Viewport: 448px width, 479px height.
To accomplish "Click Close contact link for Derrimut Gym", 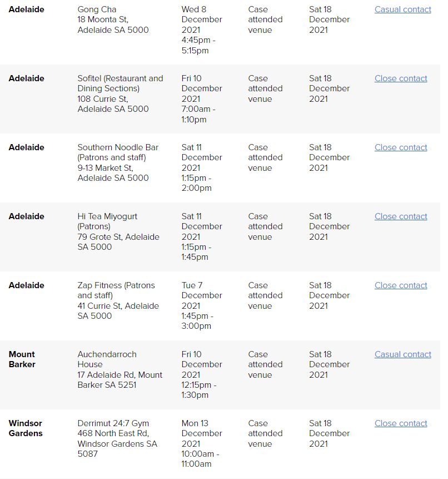I will click(401, 423).
